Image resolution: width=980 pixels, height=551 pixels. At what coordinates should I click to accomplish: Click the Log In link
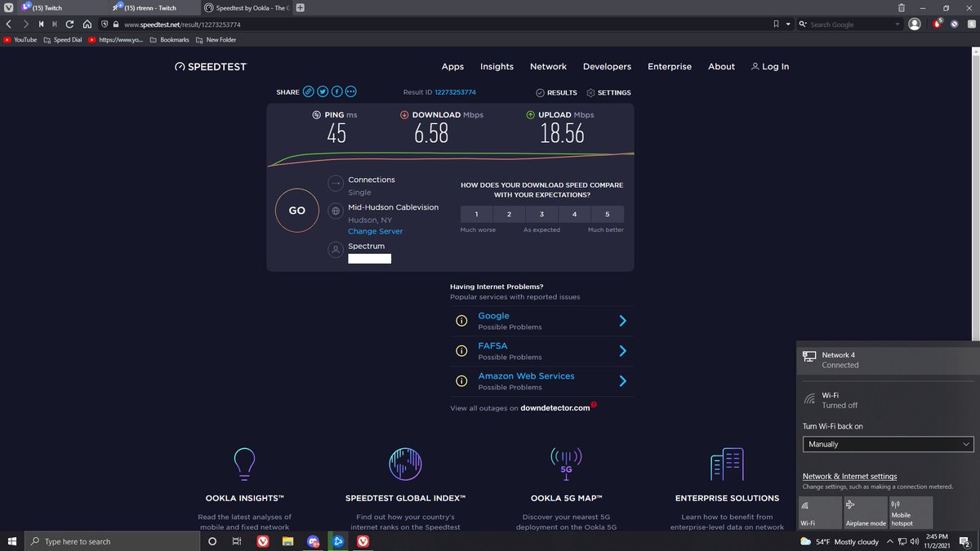[x=769, y=67]
